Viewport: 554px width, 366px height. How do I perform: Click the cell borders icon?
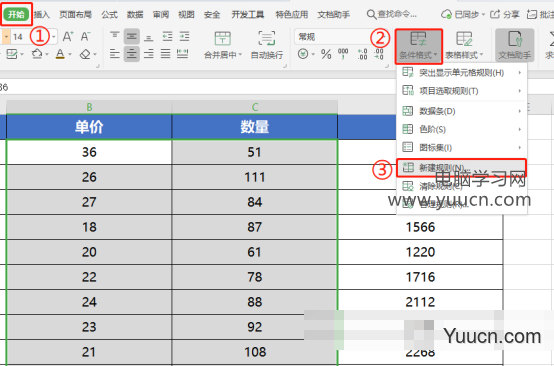pyautogui.click(x=12, y=54)
